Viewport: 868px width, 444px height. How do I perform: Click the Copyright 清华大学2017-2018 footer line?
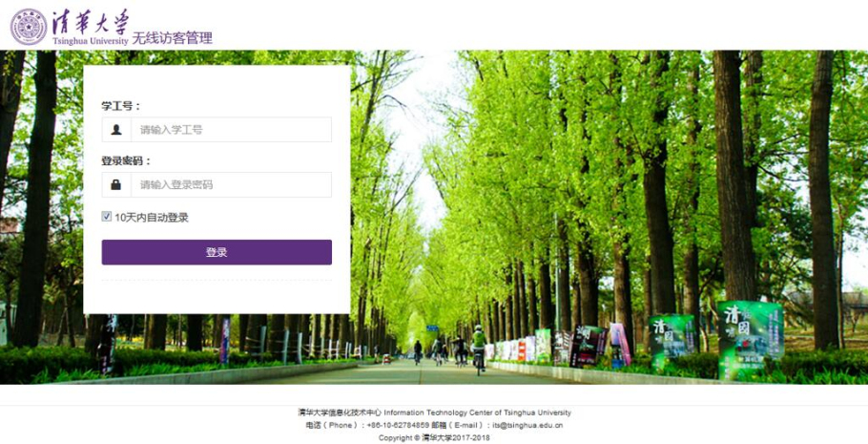tap(434, 437)
